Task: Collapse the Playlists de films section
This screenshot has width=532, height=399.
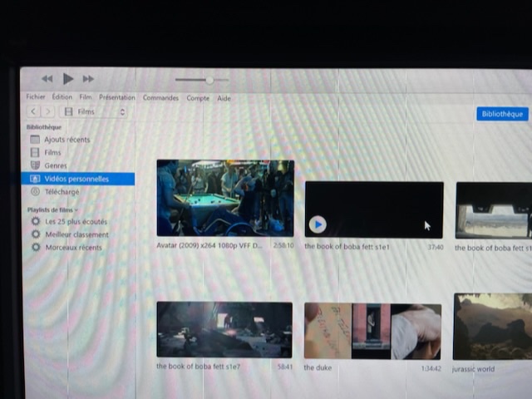Action: [76, 210]
